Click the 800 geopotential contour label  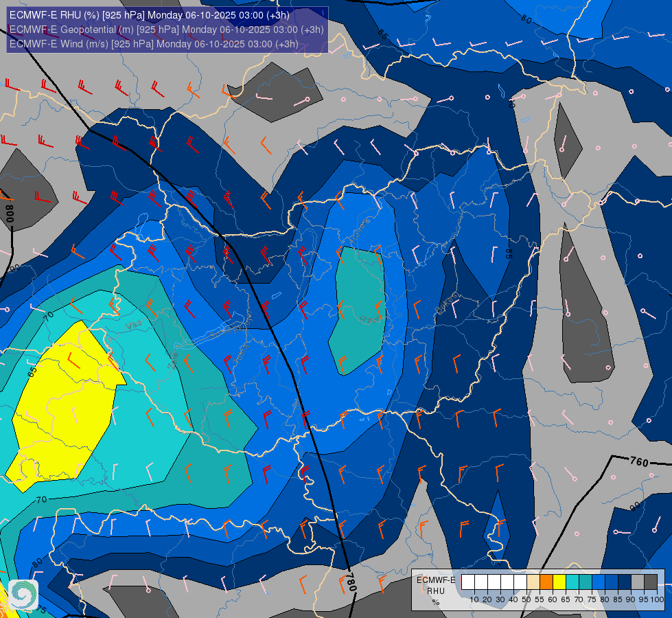click(10, 213)
